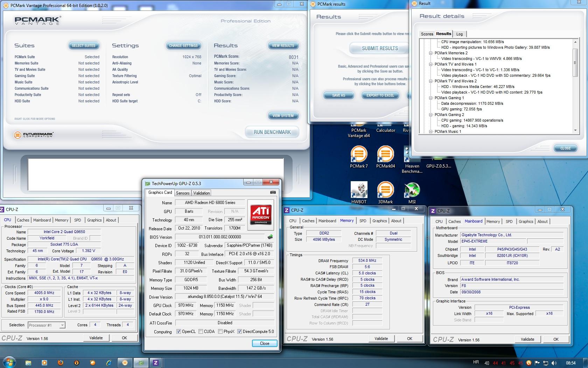Open the Windows Start menu orb
Screen dimensions: 588x368
(9, 362)
